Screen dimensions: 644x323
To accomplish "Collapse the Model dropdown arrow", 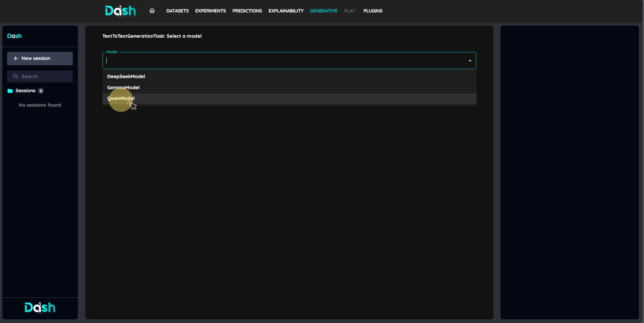I will coord(470,61).
